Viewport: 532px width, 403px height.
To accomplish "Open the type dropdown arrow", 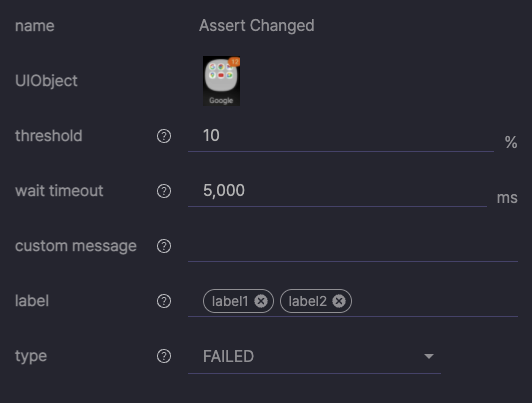I will tap(429, 356).
